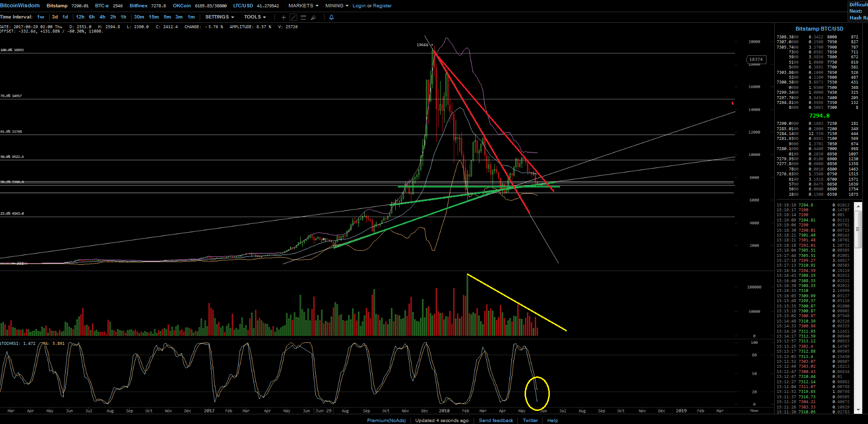Click the Send feedback link

496,421
